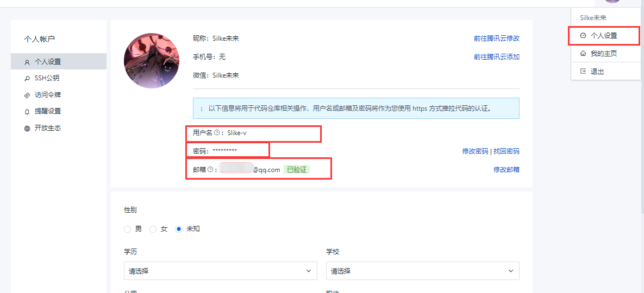Click the info icon in the blue notice
Image resolution: width=644 pixels, height=293 pixels.
click(202, 109)
